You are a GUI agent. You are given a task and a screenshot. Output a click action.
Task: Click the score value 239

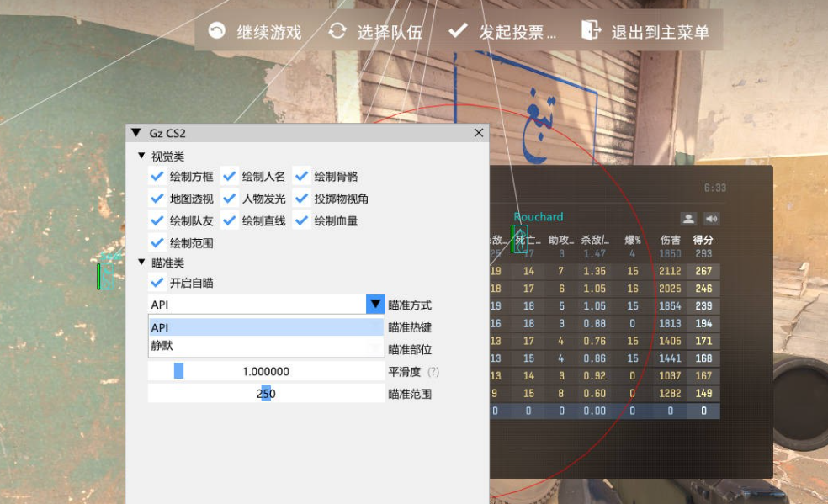point(703,305)
